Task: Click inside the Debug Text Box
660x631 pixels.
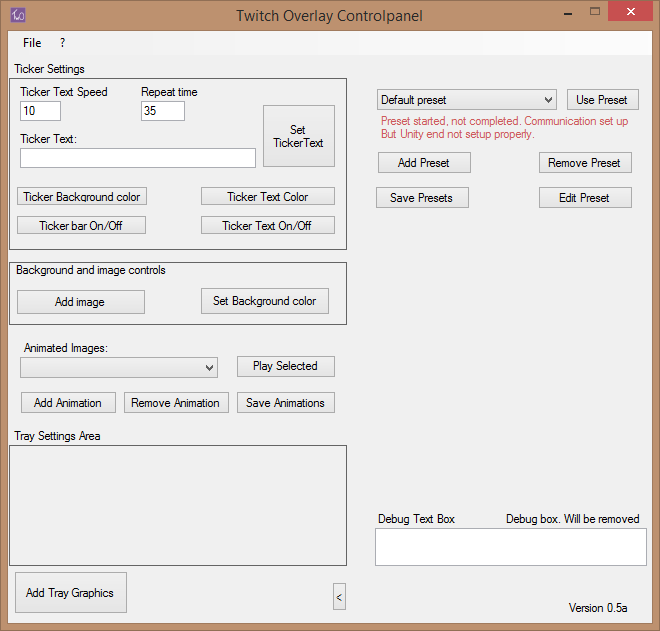Action: [510, 547]
